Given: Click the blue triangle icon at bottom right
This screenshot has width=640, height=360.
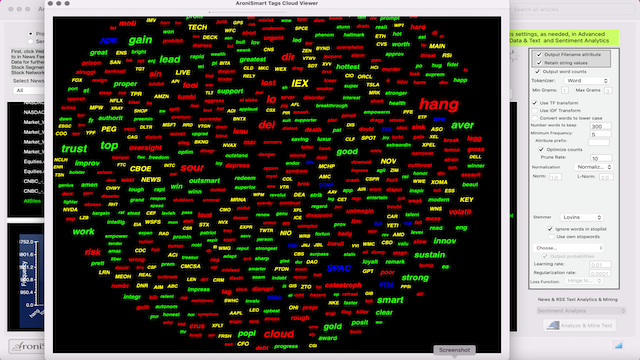Looking at the screenshot, I should click(x=619, y=345).
